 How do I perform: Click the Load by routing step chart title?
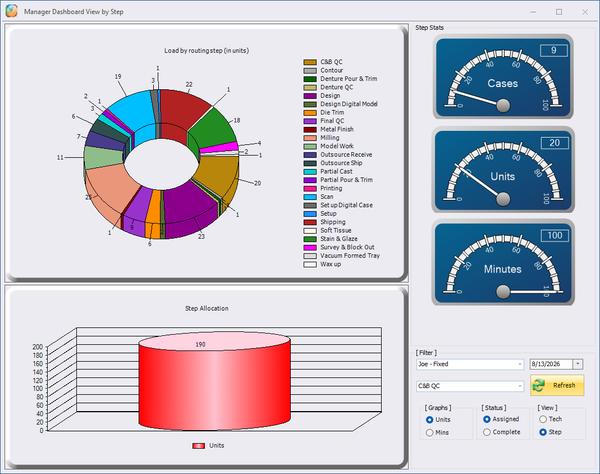coord(207,50)
